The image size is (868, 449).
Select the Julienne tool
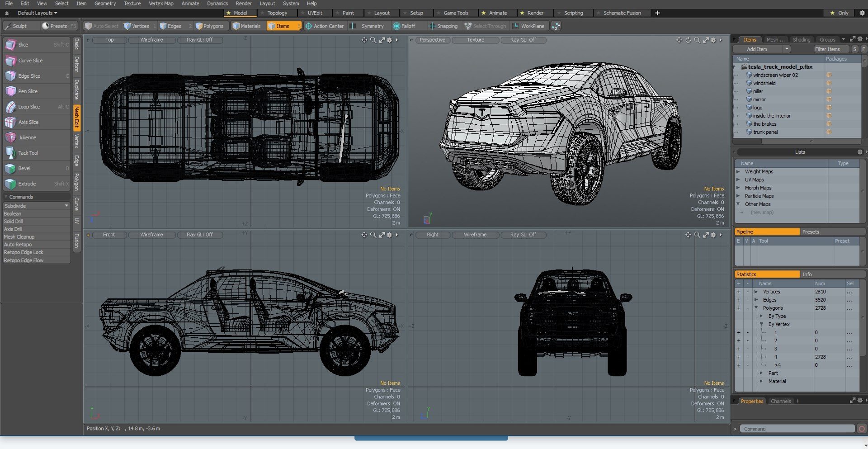coord(36,137)
